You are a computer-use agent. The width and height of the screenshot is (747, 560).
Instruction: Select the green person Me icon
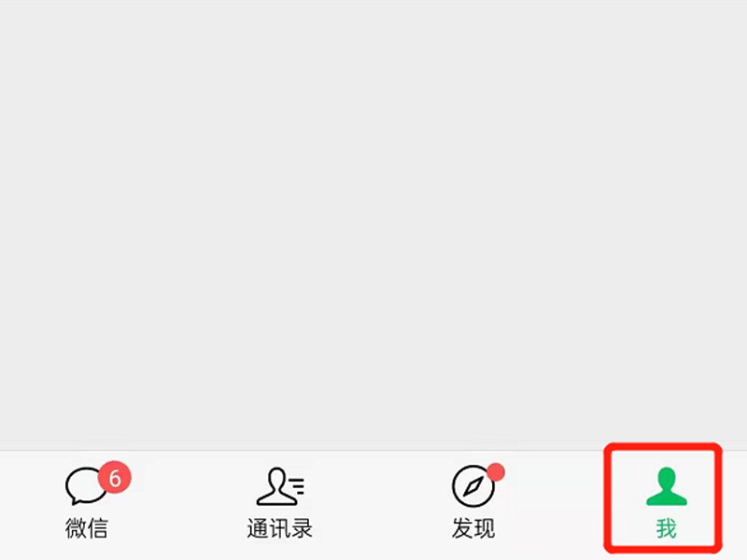(x=667, y=486)
